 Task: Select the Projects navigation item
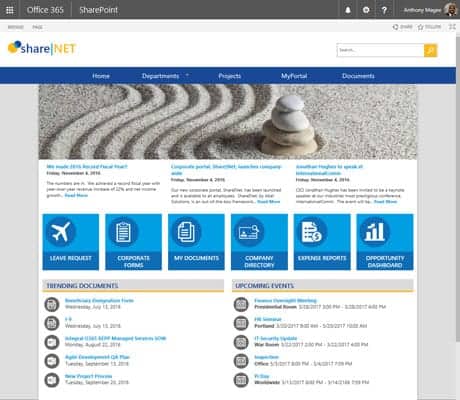tap(230, 76)
